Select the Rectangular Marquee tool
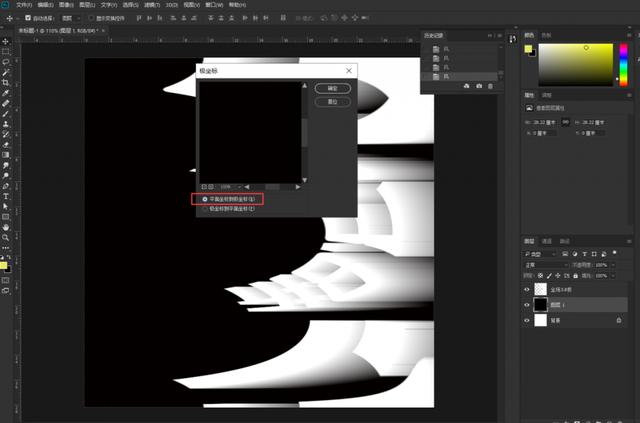The image size is (640, 423). [x=6, y=50]
